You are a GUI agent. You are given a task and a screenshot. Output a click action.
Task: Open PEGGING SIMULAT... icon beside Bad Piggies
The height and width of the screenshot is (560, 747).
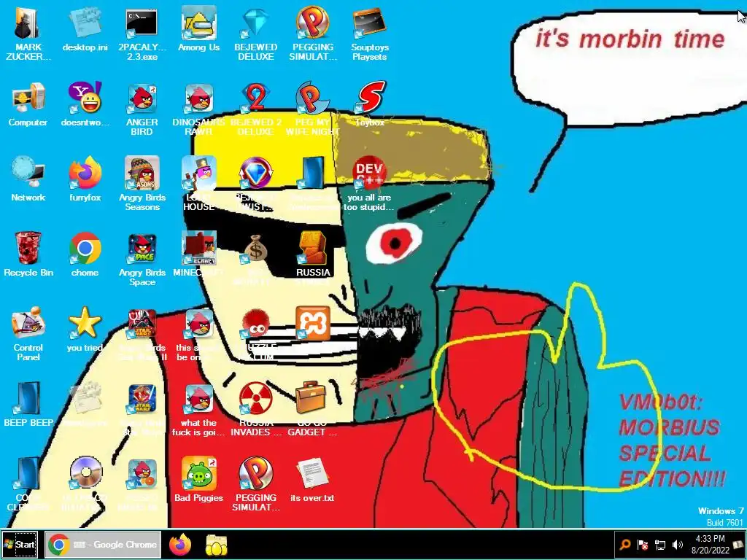255,473
